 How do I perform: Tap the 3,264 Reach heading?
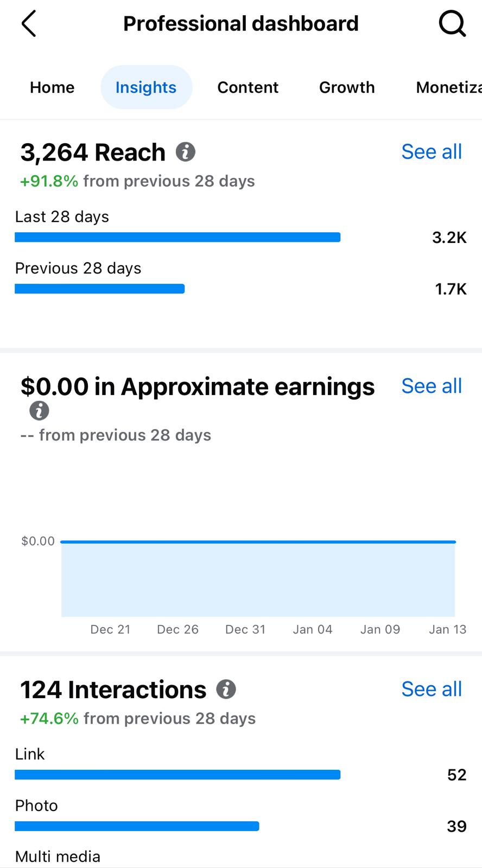[x=93, y=152]
